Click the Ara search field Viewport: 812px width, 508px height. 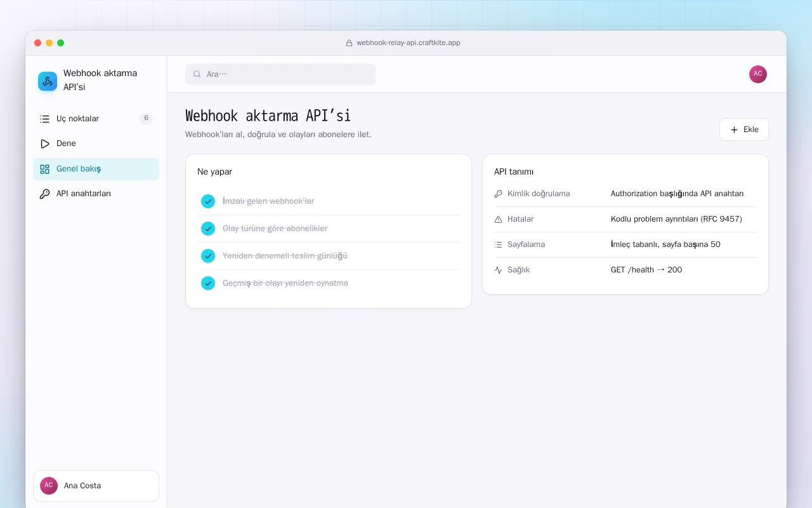click(280, 74)
